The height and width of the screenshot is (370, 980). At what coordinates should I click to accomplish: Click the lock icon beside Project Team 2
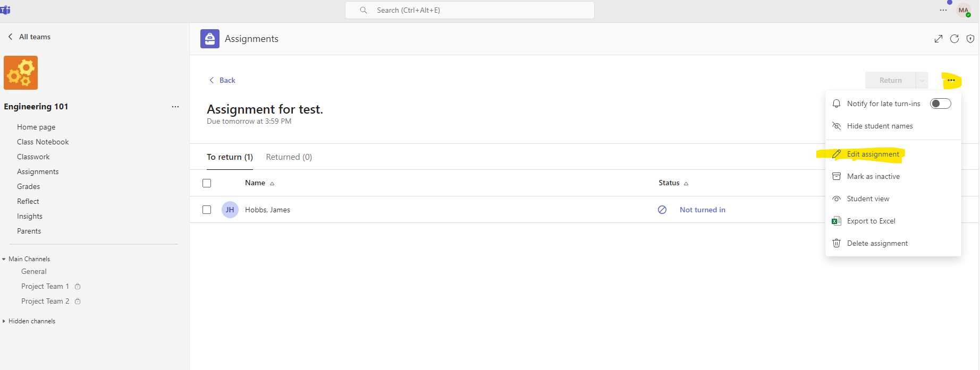78,301
